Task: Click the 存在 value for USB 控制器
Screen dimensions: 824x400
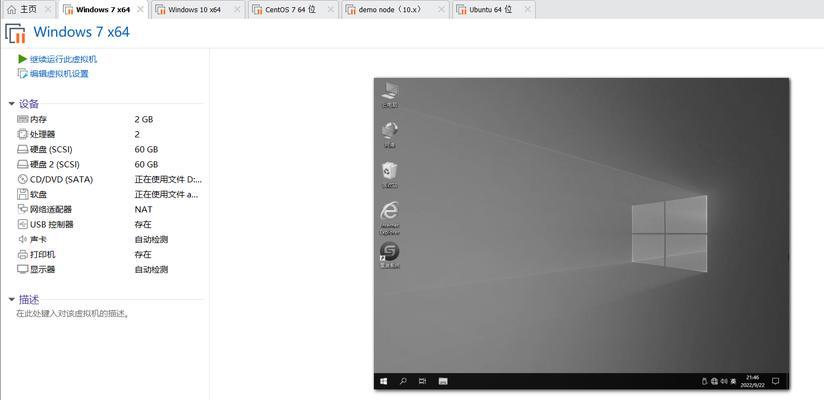Action: click(x=143, y=224)
